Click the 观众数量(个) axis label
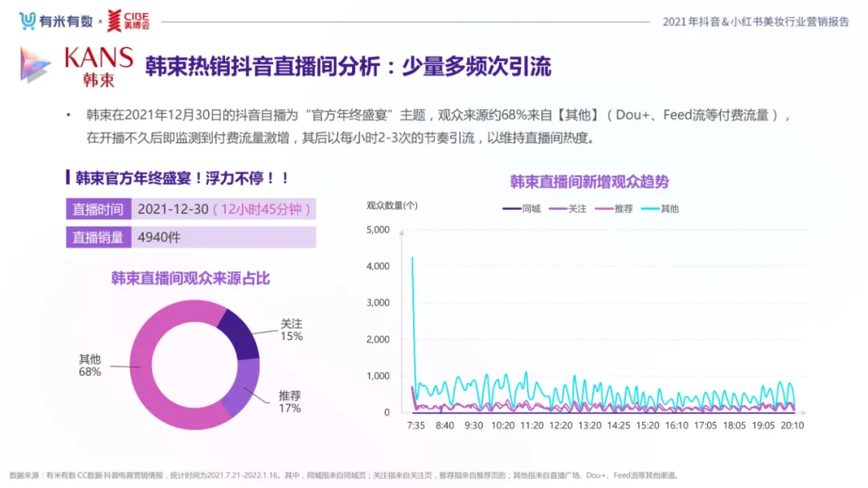868x488 pixels. pyautogui.click(x=392, y=206)
